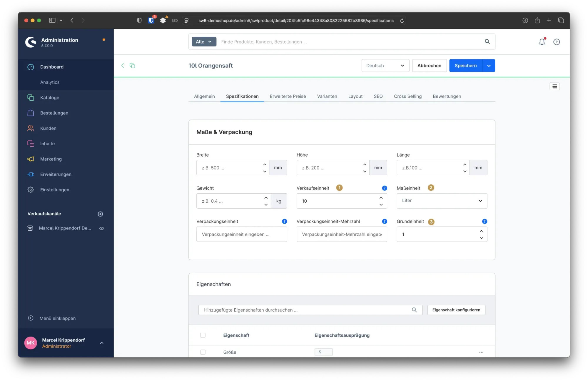The width and height of the screenshot is (588, 381).
Task: Add a sales channel via plus icon
Action: click(x=100, y=214)
